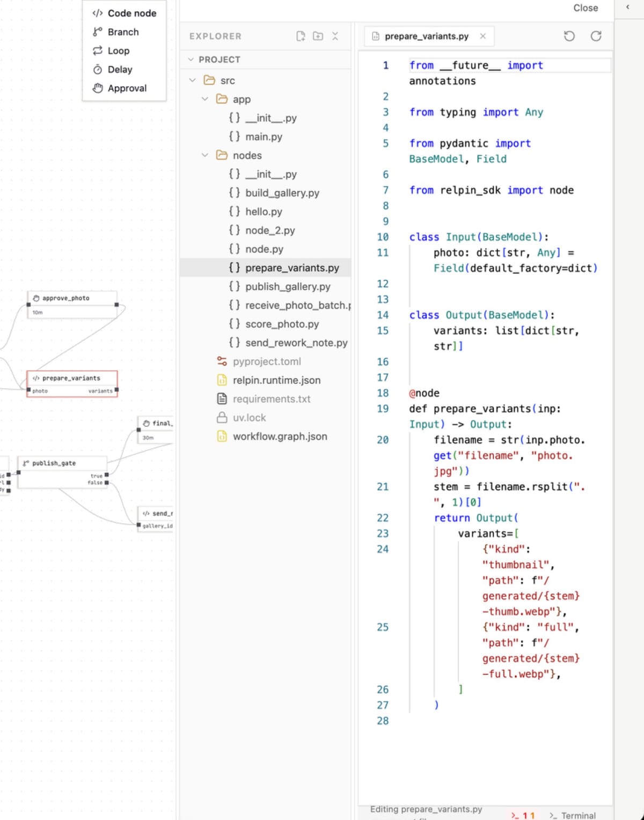This screenshot has height=820, width=644.
Task: Open hello.py in Explorer
Action: click(x=266, y=212)
